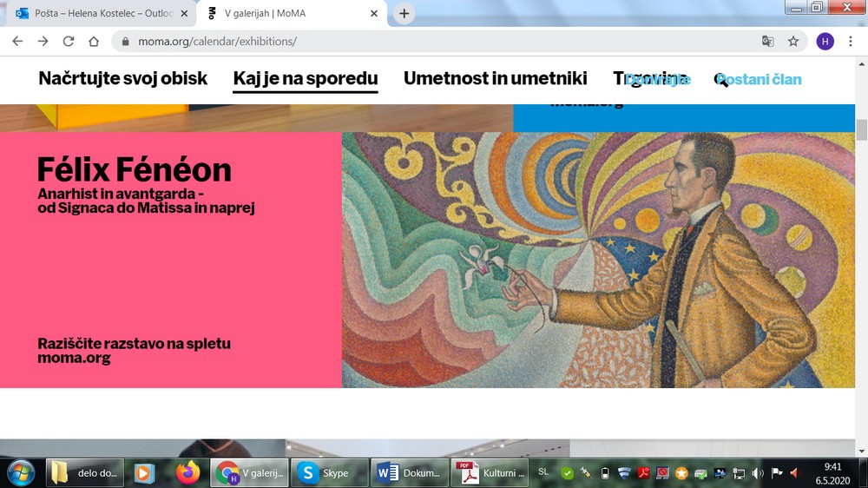Go back to the previous page
This screenshot has height=488, width=868.
tap(17, 42)
